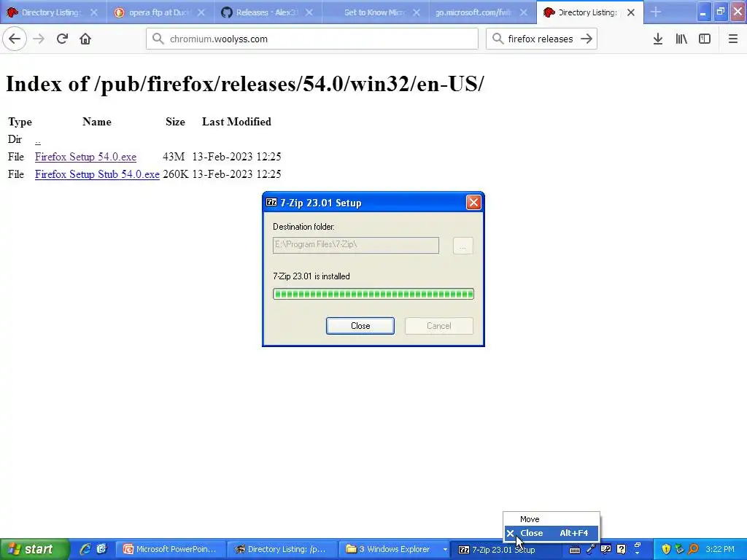
Task: Close the go.microsoft.com tab
Action: tap(524, 12)
